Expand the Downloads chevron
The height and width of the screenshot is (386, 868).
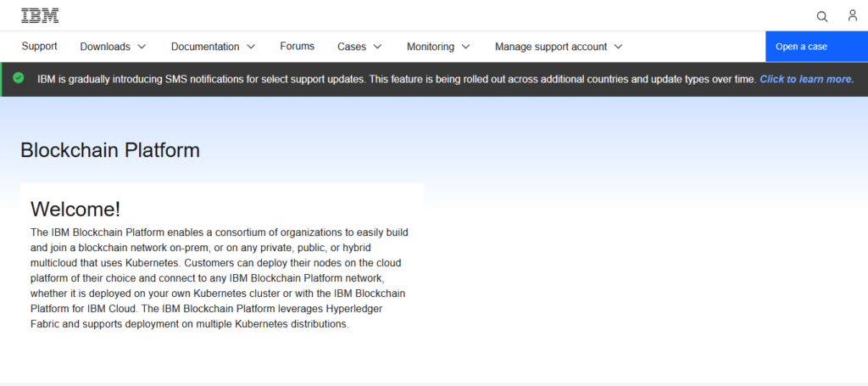[142, 47]
